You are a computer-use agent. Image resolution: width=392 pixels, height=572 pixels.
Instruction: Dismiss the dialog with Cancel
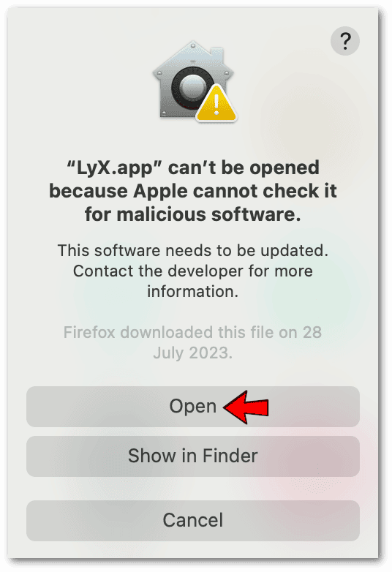point(193,521)
